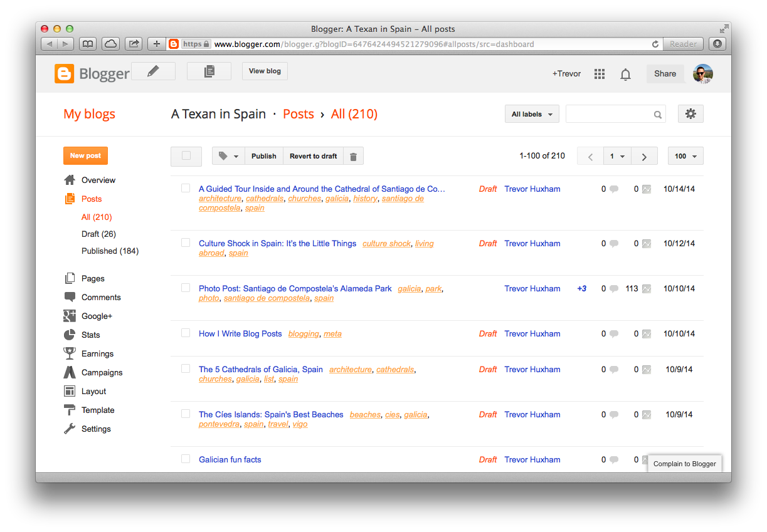
Task: Open the 100 posts-per-page dropdown
Action: (x=685, y=157)
